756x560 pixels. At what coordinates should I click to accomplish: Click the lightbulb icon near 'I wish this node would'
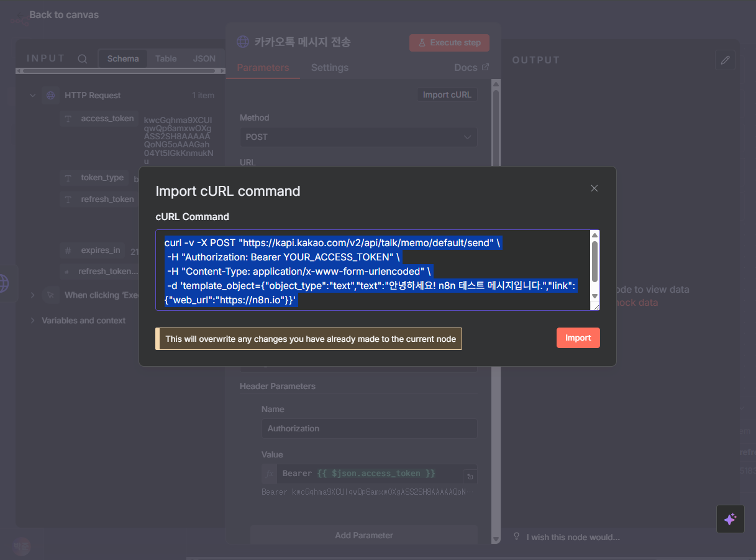[x=516, y=537]
